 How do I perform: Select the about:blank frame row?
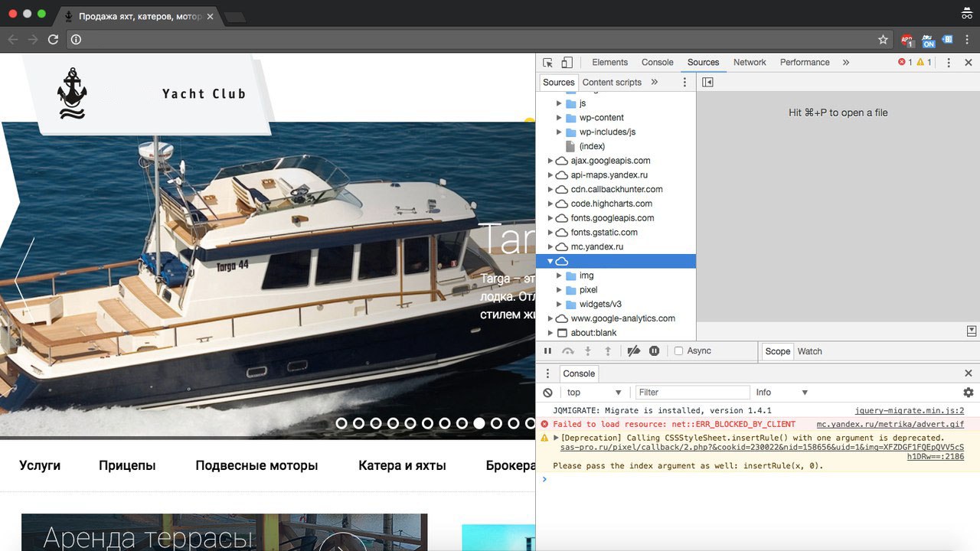[616, 333]
